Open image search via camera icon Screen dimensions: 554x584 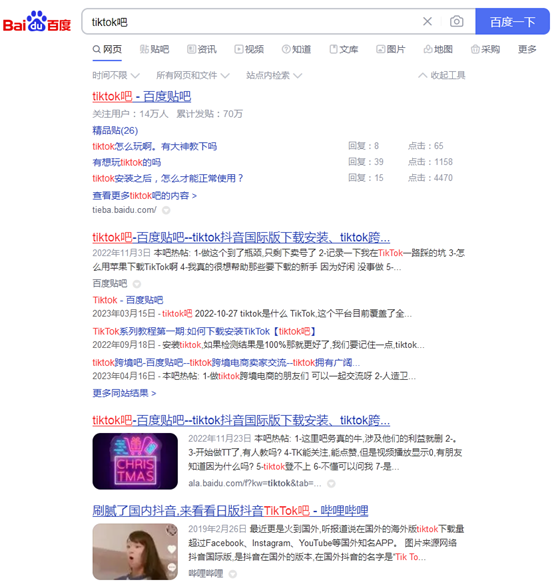tap(456, 22)
